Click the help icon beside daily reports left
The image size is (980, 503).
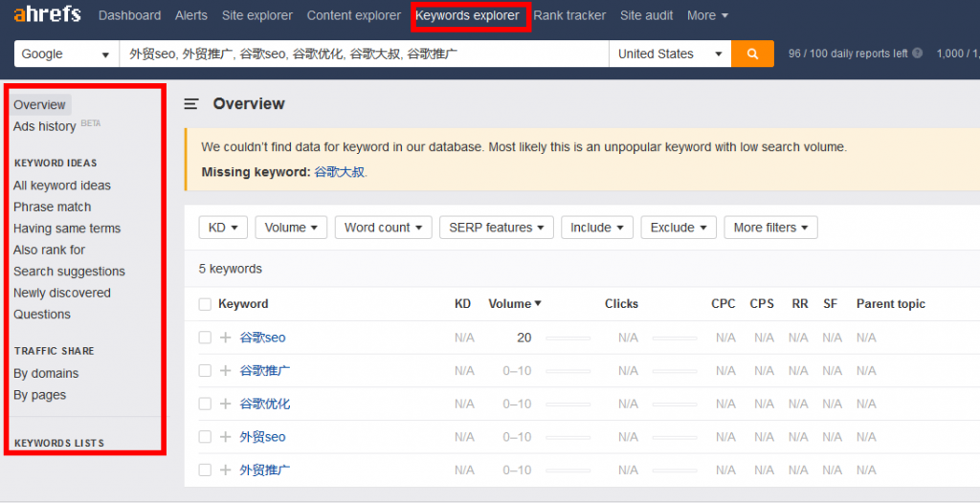[918, 54]
